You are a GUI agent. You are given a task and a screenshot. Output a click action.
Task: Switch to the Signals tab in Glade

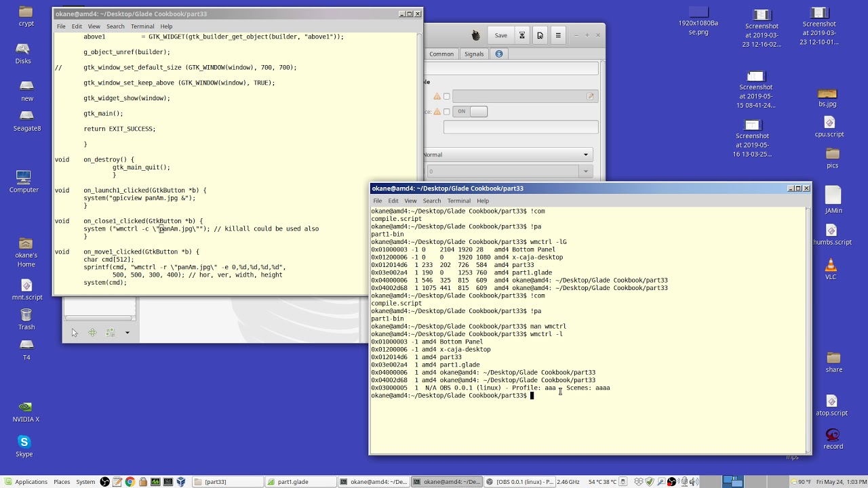pos(474,54)
